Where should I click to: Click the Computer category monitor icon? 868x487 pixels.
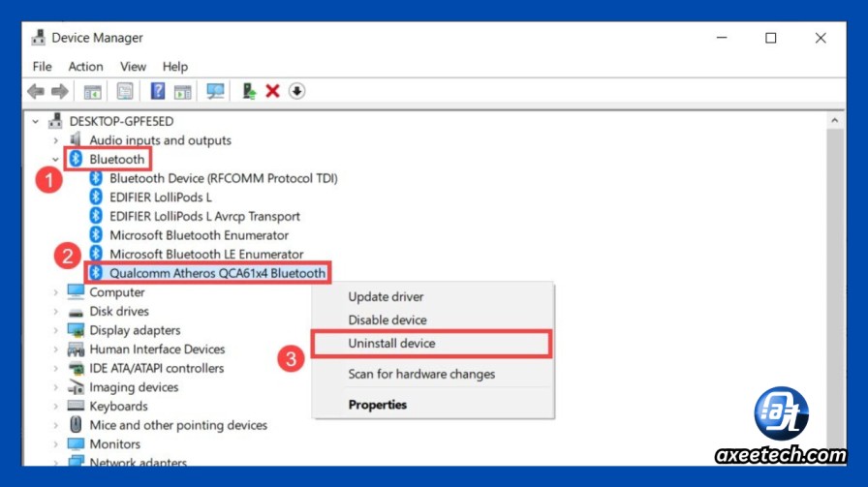76,291
